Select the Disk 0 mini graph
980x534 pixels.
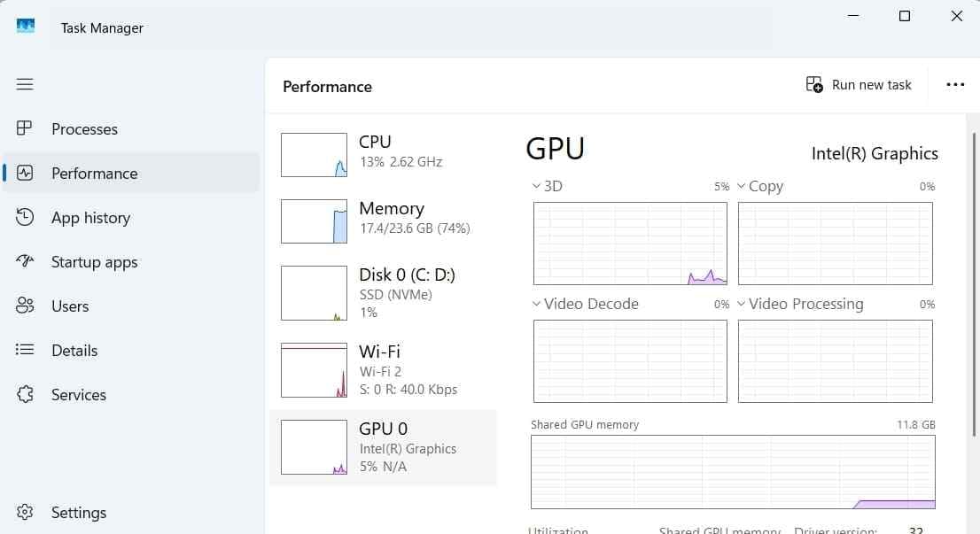click(x=314, y=293)
